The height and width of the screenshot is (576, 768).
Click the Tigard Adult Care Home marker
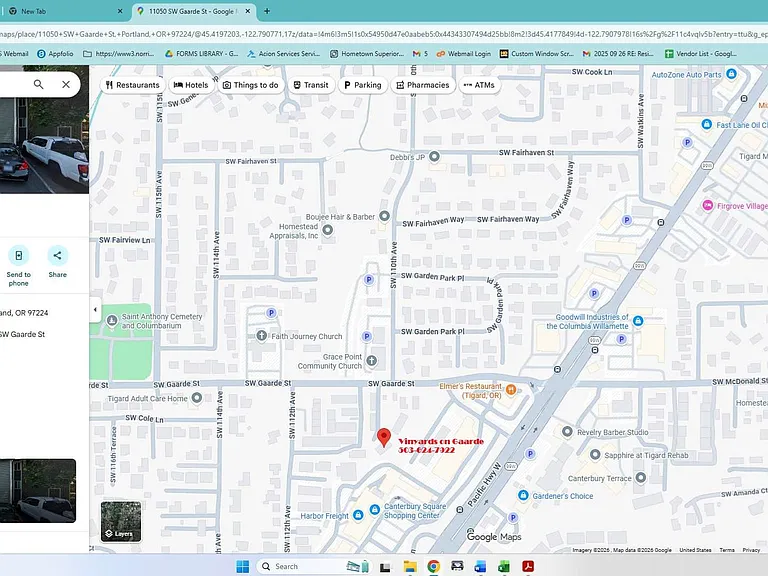196,398
